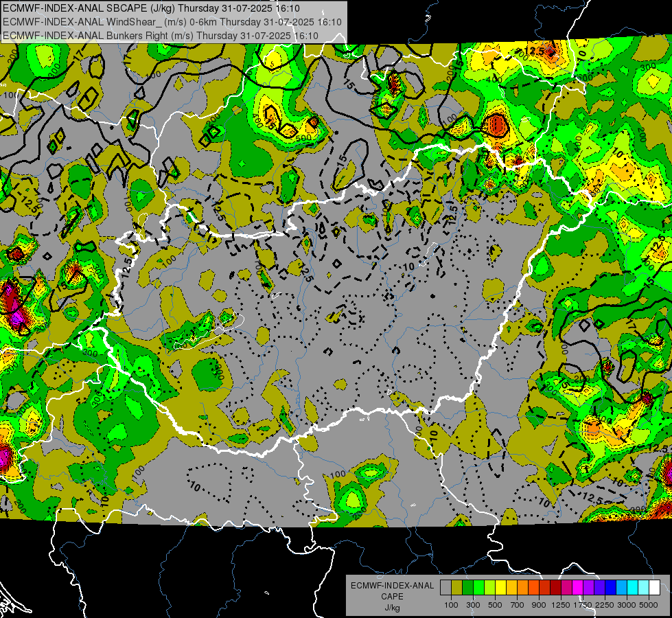Viewport: 672px width, 618px height.
Task: Pick the cyan swatch right of 3000
Action: [x=633, y=588]
